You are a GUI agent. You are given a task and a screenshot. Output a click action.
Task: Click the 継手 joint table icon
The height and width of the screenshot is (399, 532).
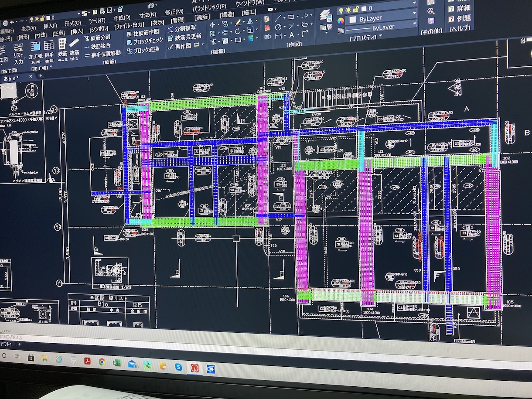[48, 45]
